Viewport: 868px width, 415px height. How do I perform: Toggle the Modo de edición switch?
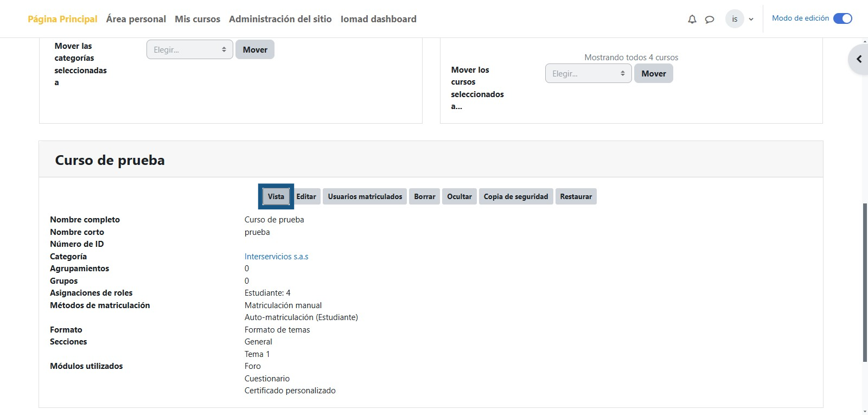tap(843, 18)
